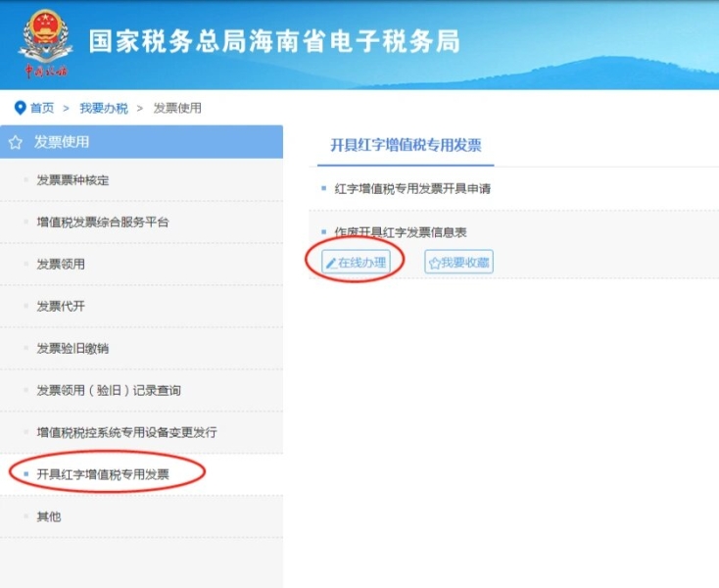
Task: Select 发票票种核定 in the sidebar
Action: pos(72,180)
